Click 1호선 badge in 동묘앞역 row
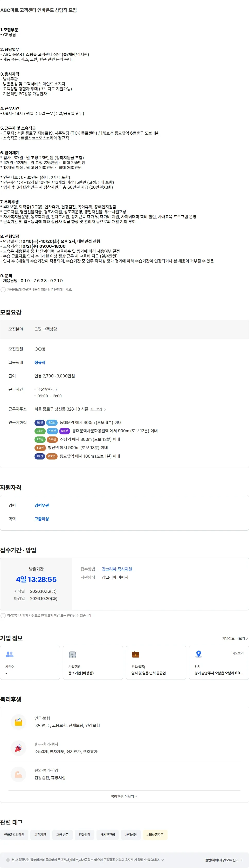249x868 pixels. pyautogui.click(x=40, y=456)
